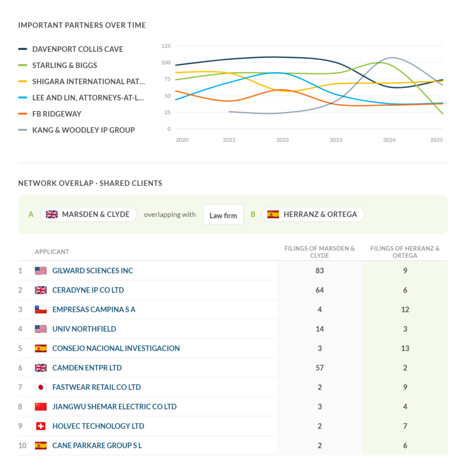466x476 pixels.
Task: Open FASTWEAR RETAIL CO LTD applicant link
Action: tap(97, 387)
